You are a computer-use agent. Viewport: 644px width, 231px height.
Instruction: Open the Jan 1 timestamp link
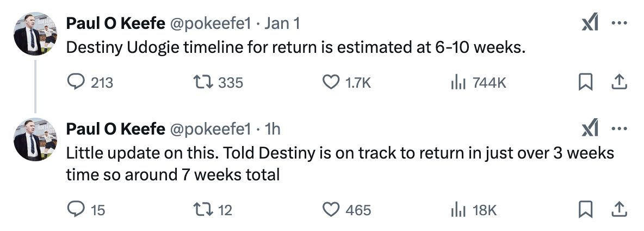click(x=282, y=23)
